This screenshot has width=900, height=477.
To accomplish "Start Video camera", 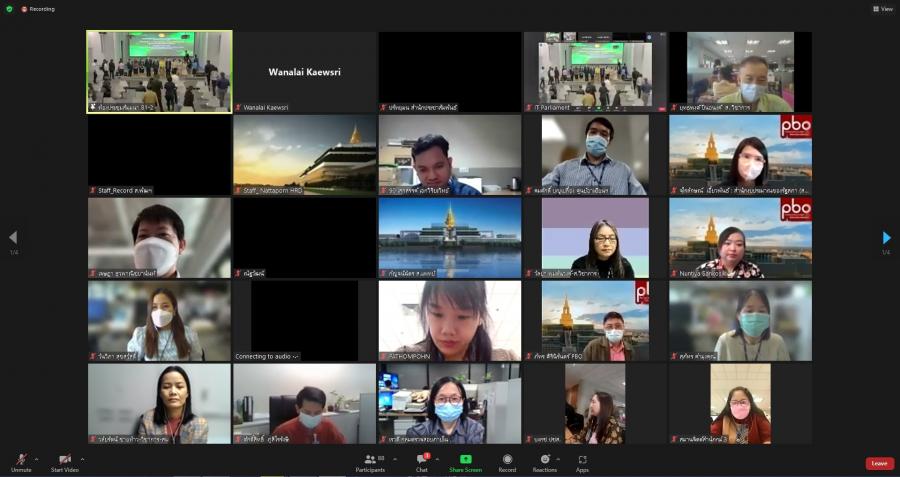I will tap(65, 460).
